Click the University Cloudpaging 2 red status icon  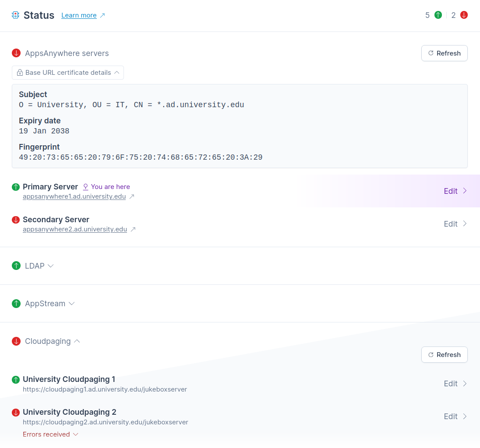(16, 412)
